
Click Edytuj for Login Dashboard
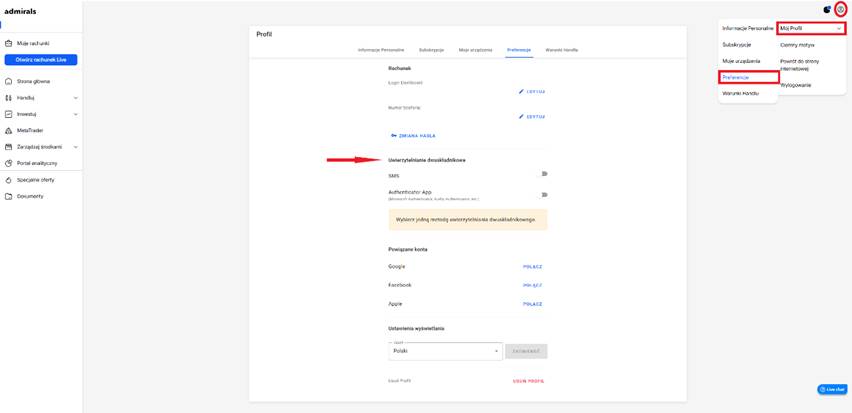pos(531,91)
